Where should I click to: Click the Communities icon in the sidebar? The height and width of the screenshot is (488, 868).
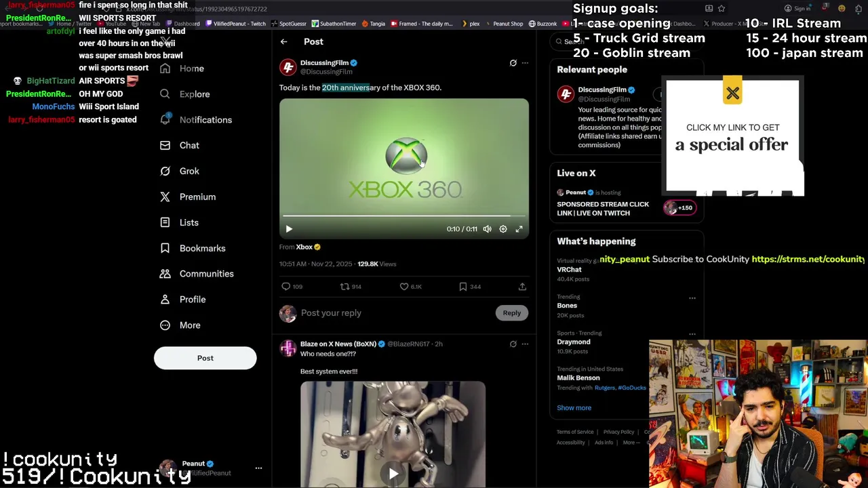pos(165,274)
